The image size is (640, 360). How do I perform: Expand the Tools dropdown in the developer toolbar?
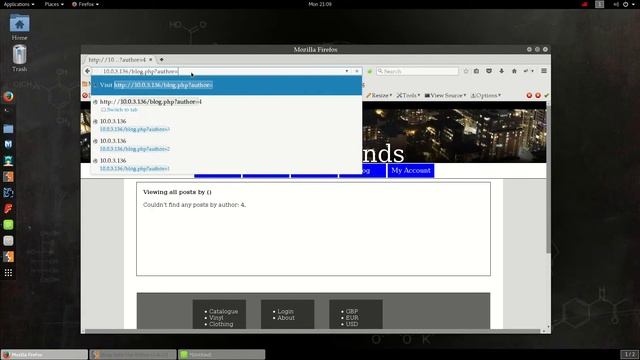(x=408, y=96)
